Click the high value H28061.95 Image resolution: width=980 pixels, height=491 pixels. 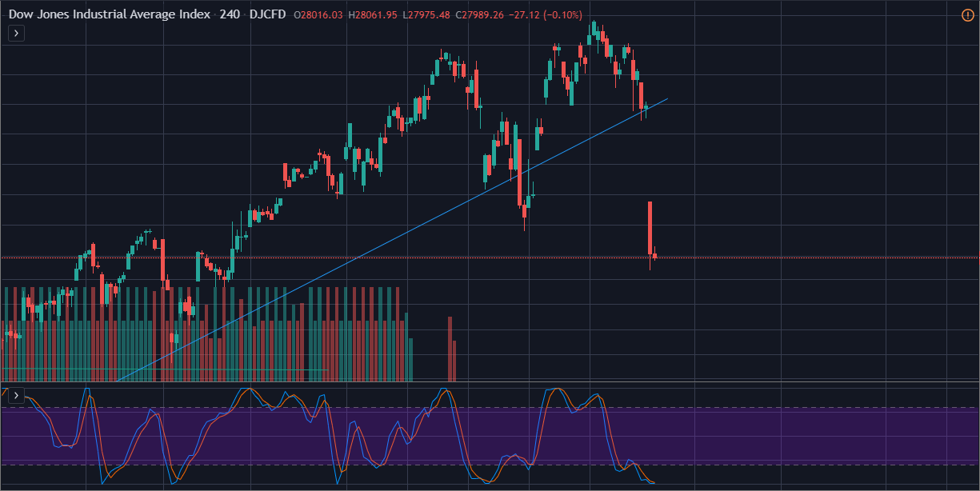click(x=373, y=15)
